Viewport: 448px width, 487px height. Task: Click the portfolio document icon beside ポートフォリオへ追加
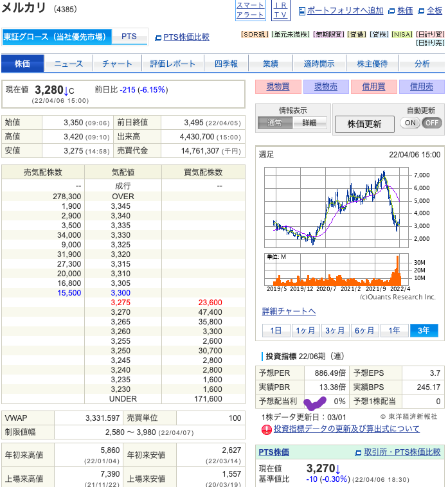pos(301,12)
